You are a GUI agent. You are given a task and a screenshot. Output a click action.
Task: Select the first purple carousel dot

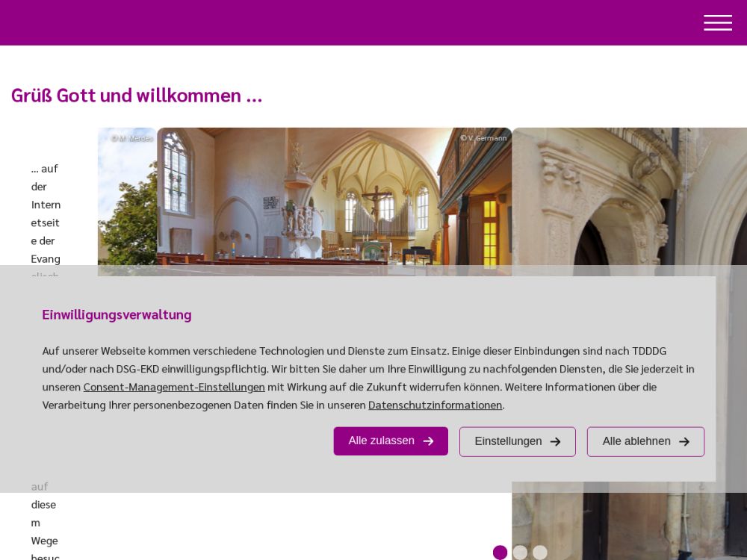(500, 553)
